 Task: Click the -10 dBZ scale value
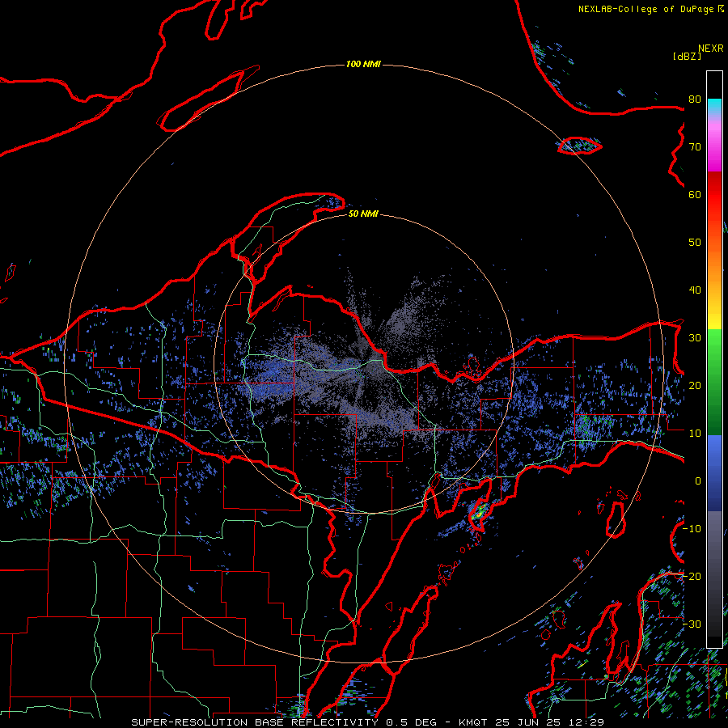click(692, 529)
